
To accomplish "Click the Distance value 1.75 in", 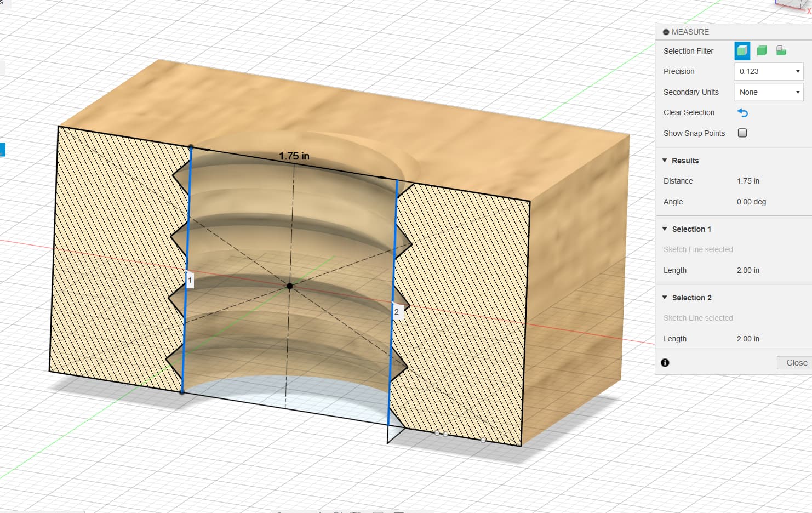I will 748,181.
